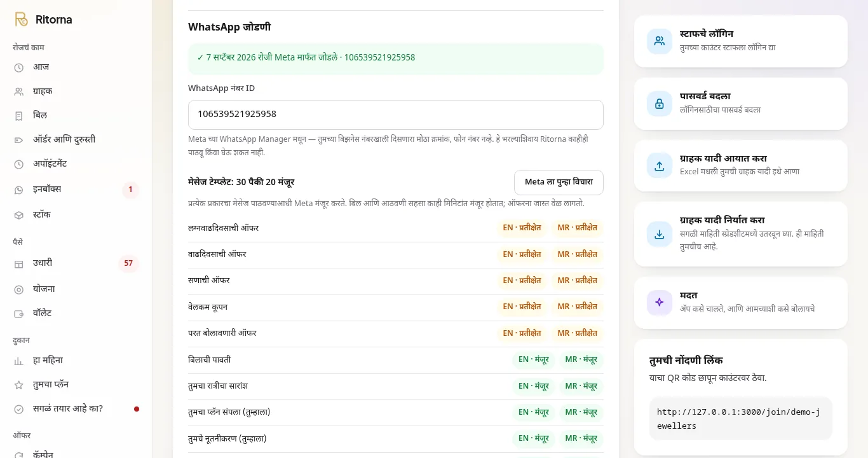
Task: Click the वॉलेट wallet icon
Action: click(19, 314)
